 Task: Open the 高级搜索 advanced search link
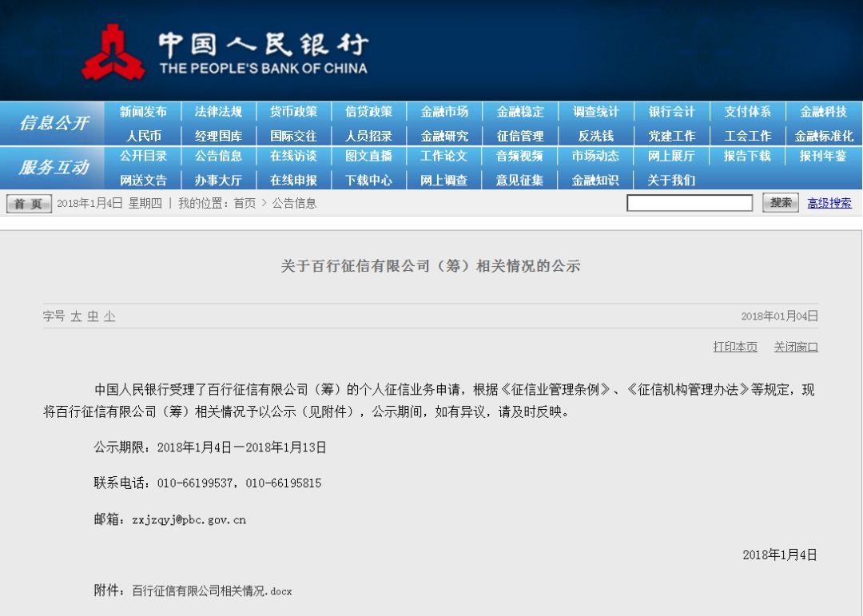829,203
